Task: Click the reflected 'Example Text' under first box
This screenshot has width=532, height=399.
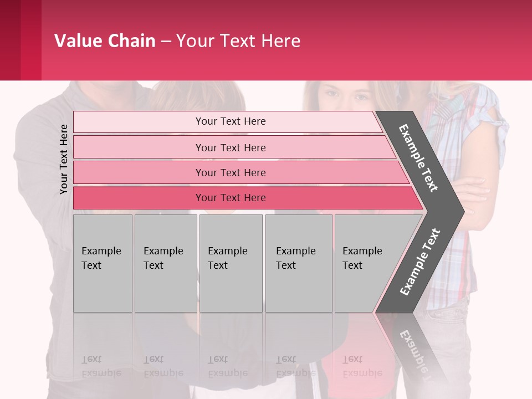Action: 101,367
